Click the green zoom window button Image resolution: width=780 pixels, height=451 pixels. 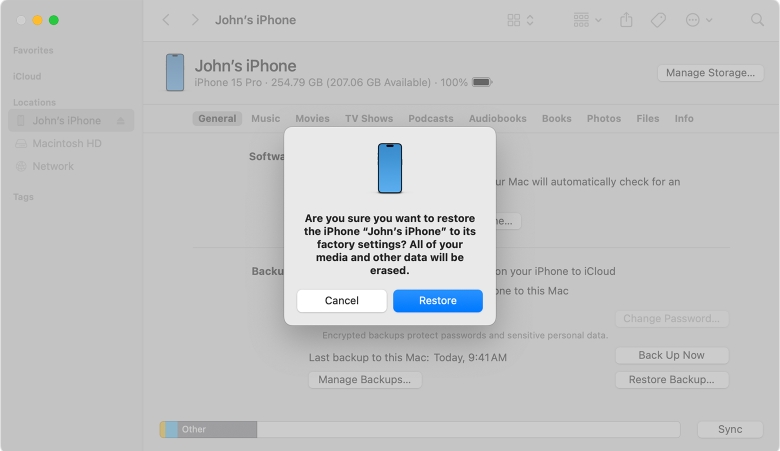pos(54,20)
